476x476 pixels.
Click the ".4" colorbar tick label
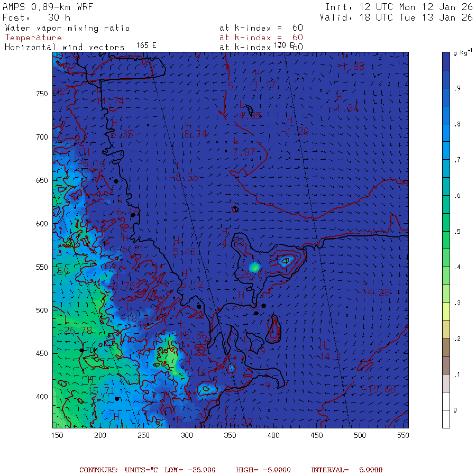point(457,267)
